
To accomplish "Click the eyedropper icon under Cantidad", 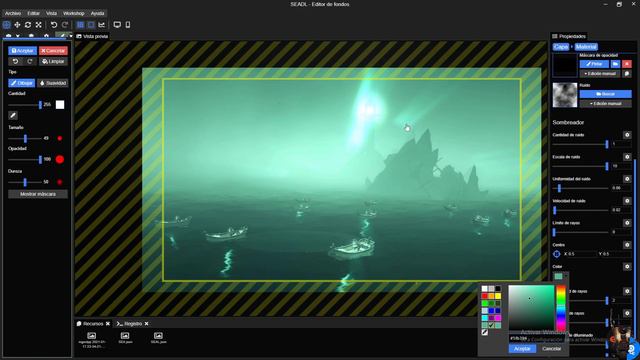I will [x=13, y=116].
